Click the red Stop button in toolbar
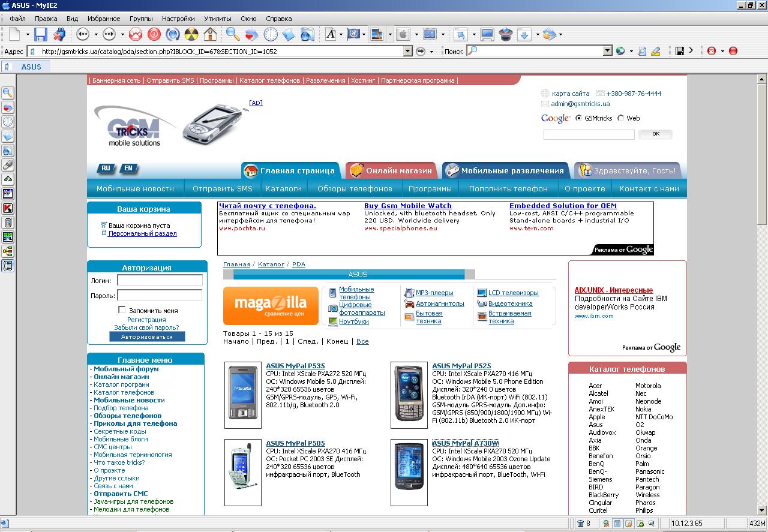 [x=154, y=34]
